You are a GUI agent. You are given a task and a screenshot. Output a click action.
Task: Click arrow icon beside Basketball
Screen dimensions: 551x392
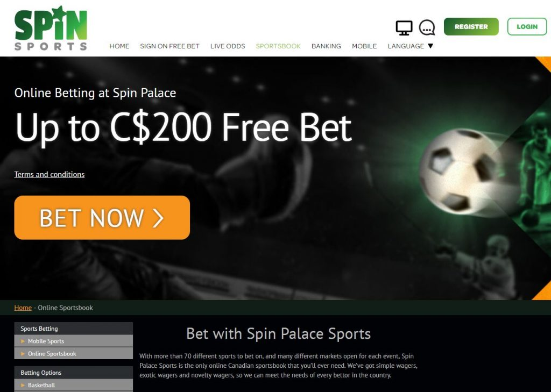tap(23, 386)
